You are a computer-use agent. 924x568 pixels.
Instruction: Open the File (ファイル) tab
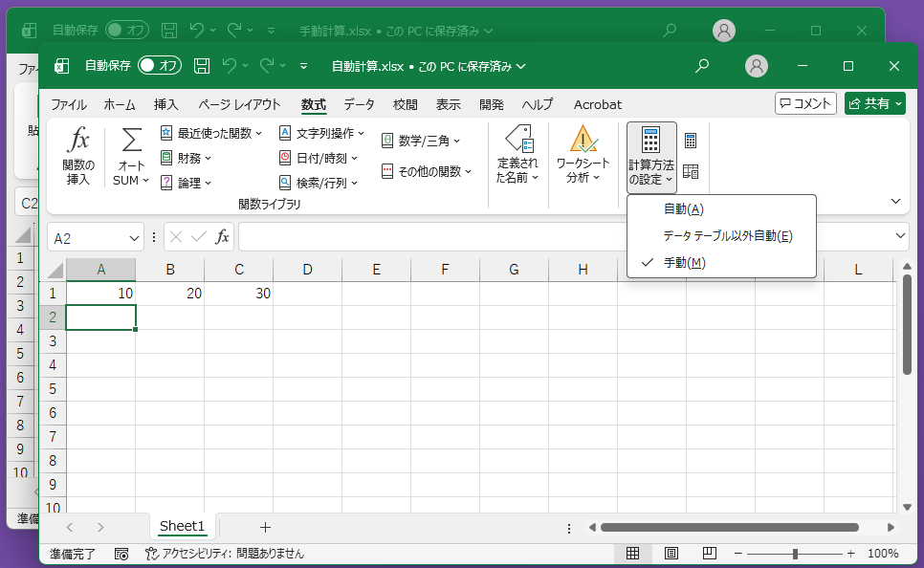(x=69, y=105)
